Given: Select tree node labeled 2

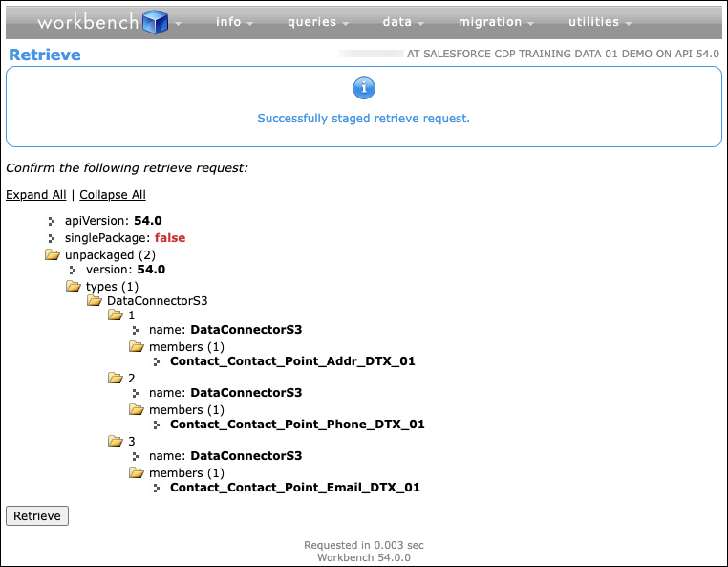Looking at the screenshot, I should (132, 378).
